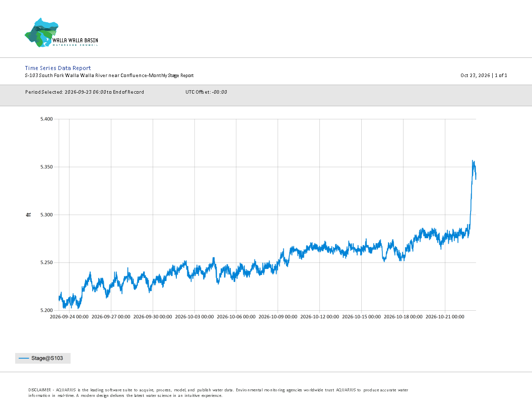Click the UTC Offset -08:00 label
The width and height of the screenshot is (532, 411).
pos(206,92)
